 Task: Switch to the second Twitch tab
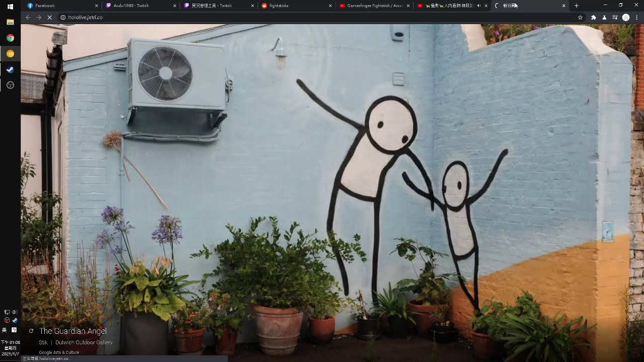click(219, 6)
